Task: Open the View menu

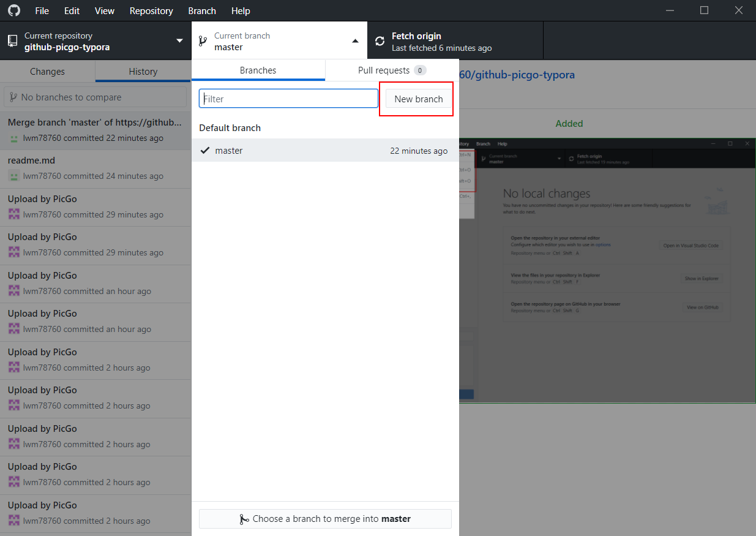Action: click(x=105, y=11)
